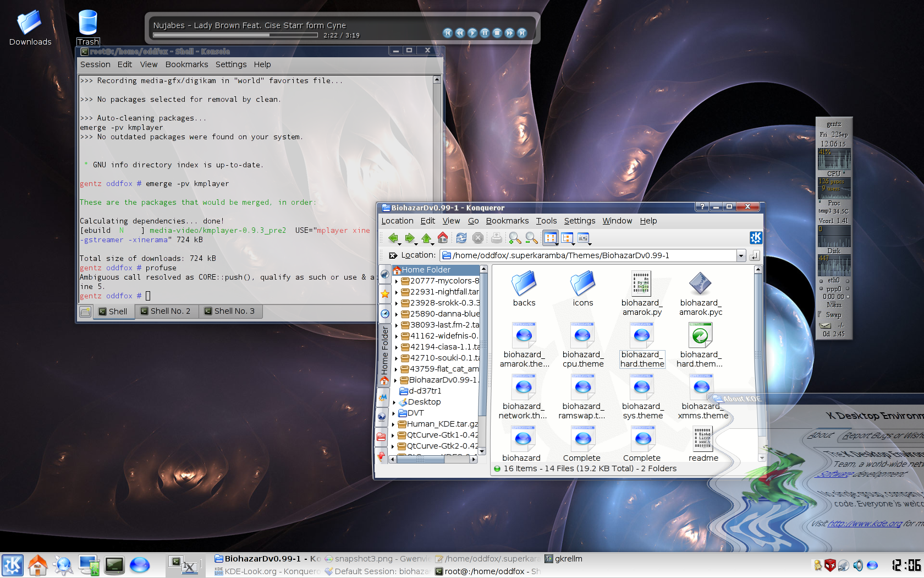Open the Bookmarks sidebar star tab

click(x=385, y=294)
